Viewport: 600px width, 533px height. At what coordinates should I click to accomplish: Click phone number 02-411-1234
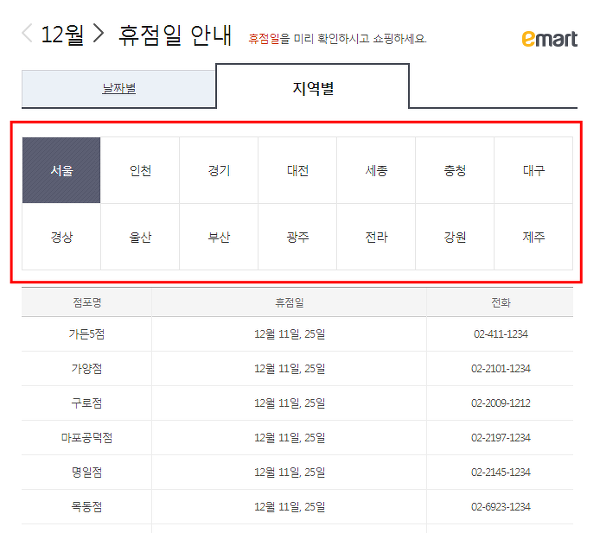pyautogui.click(x=501, y=334)
